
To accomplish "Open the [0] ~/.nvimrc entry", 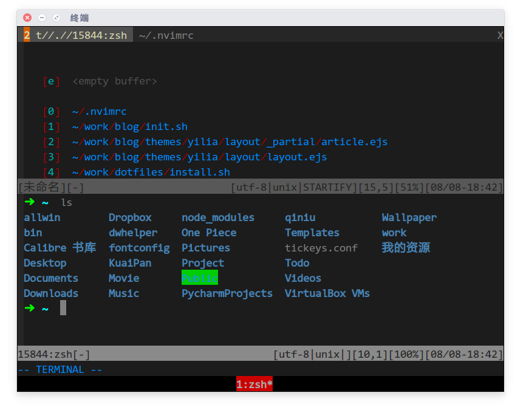I will (x=85, y=111).
